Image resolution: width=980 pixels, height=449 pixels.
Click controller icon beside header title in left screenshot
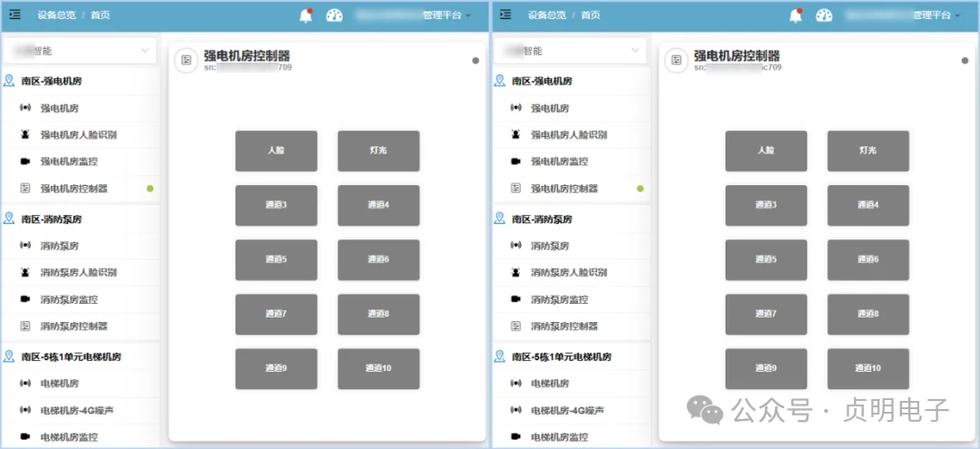[186, 61]
